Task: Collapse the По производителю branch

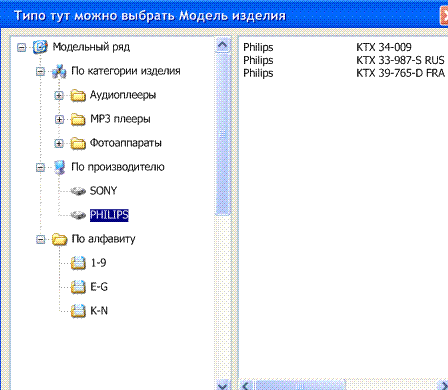Action: tap(40, 167)
